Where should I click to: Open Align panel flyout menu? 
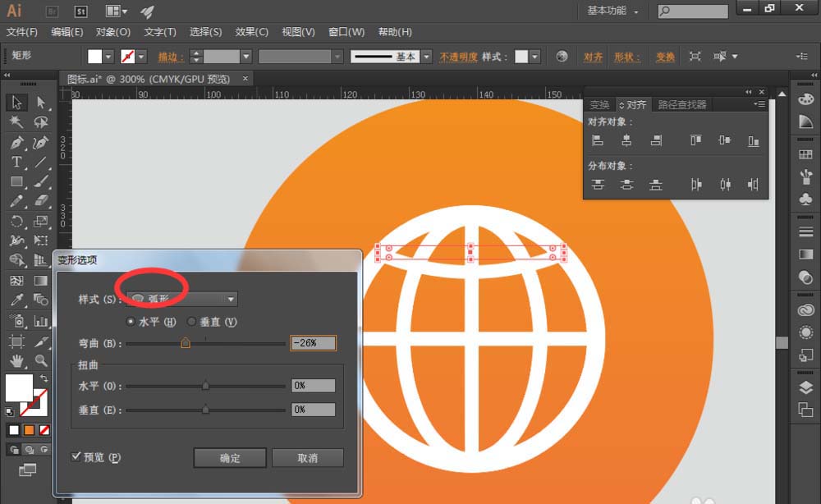(759, 104)
